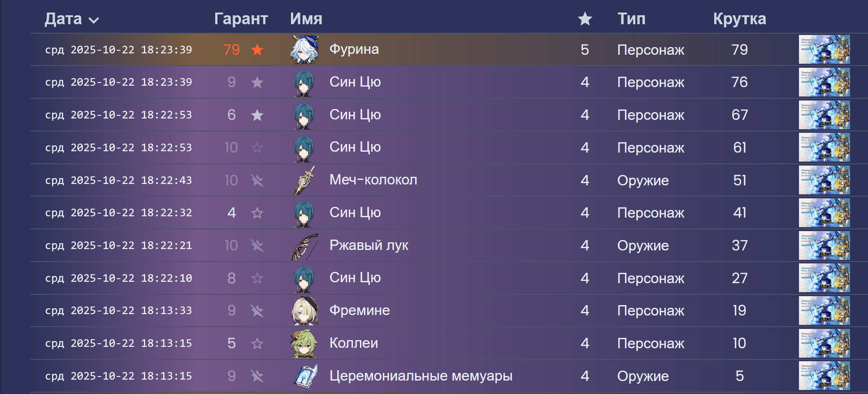Click the Ржавый лук bow icon
868x394 pixels.
click(305, 246)
